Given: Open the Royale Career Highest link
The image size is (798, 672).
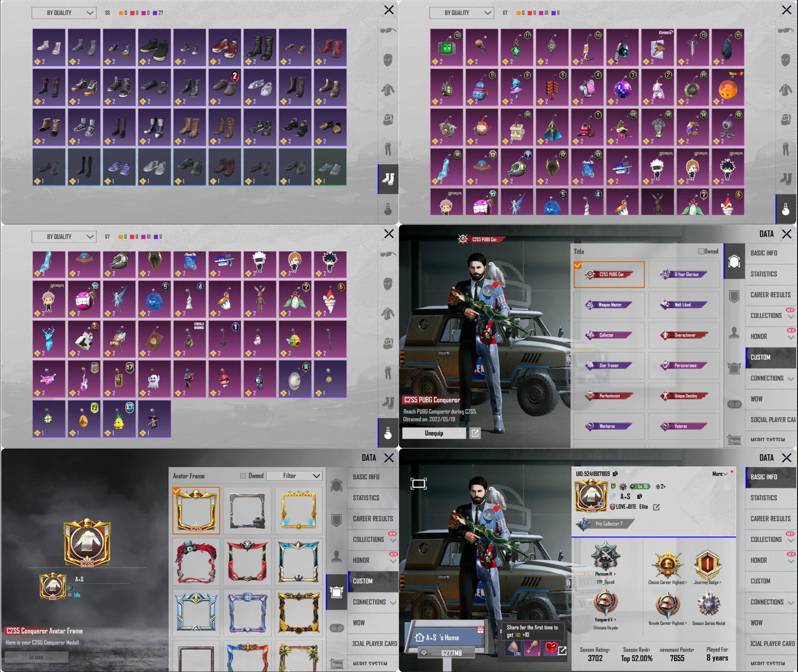Looking at the screenshot, I should click(667, 623).
